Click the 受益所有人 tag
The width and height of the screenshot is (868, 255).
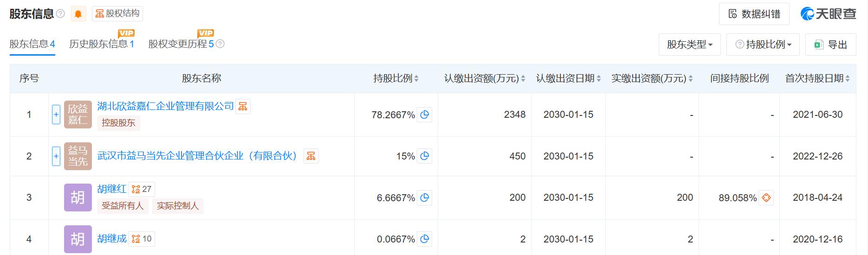click(x=123, y=206)
